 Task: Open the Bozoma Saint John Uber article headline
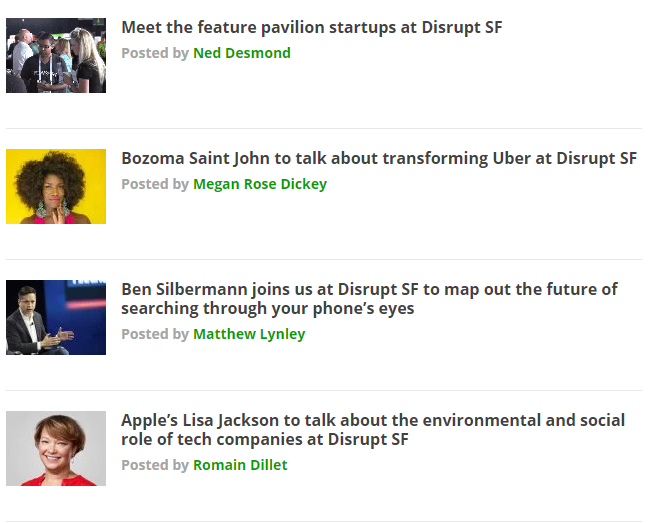pyautogui.click(x=379, y=159)
